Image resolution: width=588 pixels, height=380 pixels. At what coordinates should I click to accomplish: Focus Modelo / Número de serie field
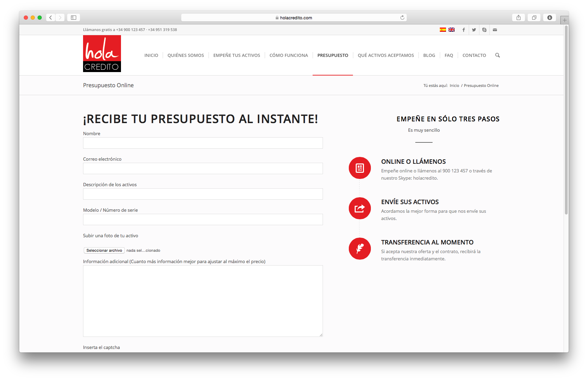tap(203, 220)
